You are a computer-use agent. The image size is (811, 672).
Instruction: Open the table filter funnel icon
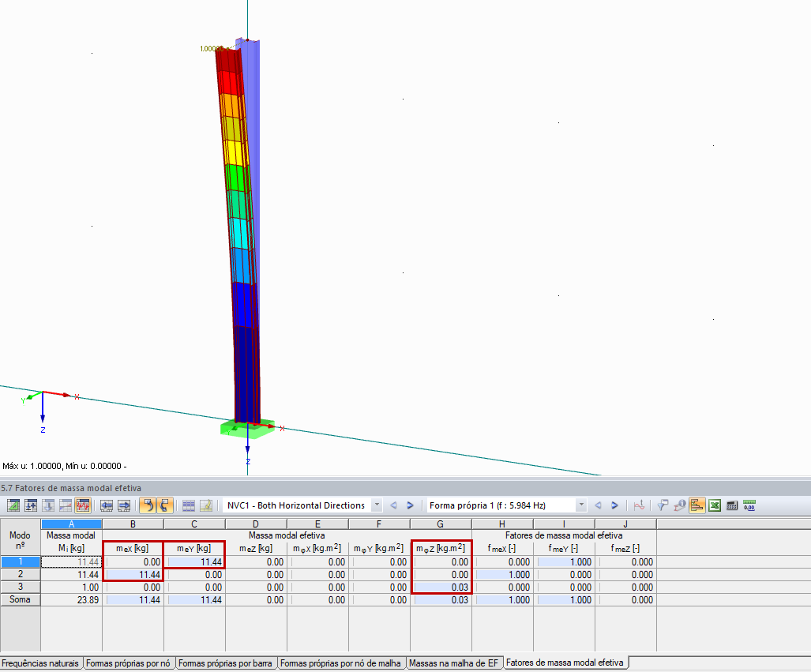(x=663, y=505)
